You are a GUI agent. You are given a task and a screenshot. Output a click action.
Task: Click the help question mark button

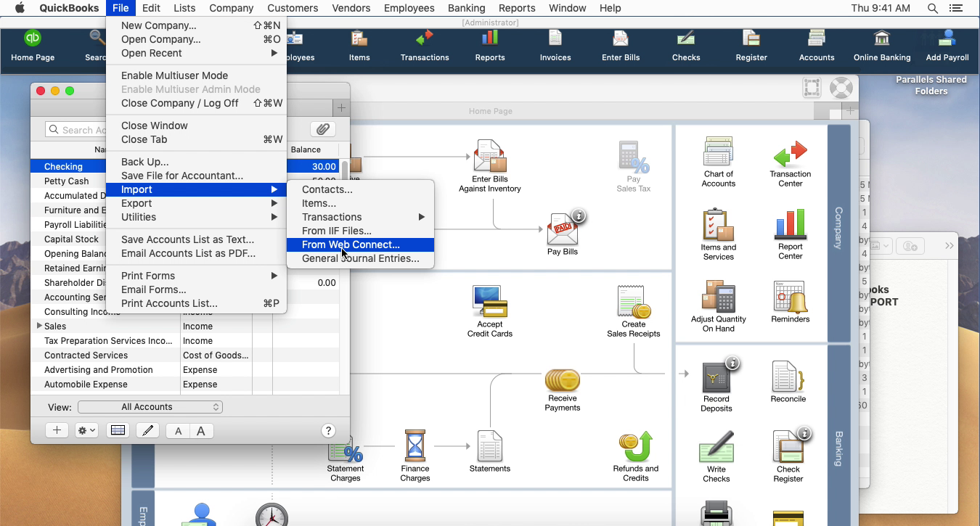click(328, 430)
